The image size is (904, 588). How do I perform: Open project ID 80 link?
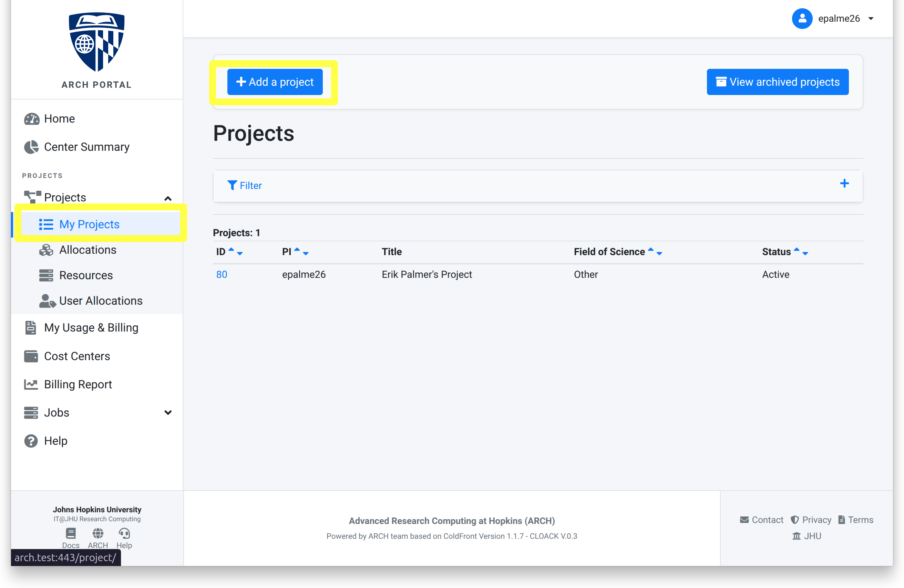(x=222, y=274)
